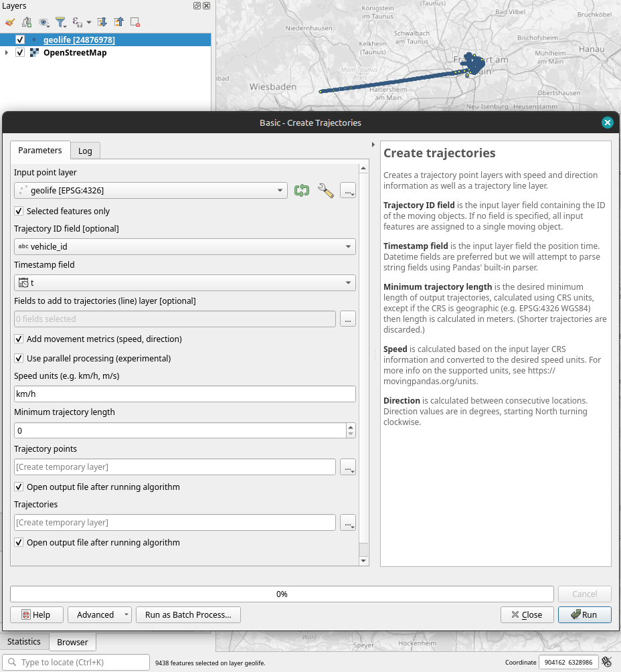
Task: Toggle Add movement metrics checkbox
Action: pos(19,339)
